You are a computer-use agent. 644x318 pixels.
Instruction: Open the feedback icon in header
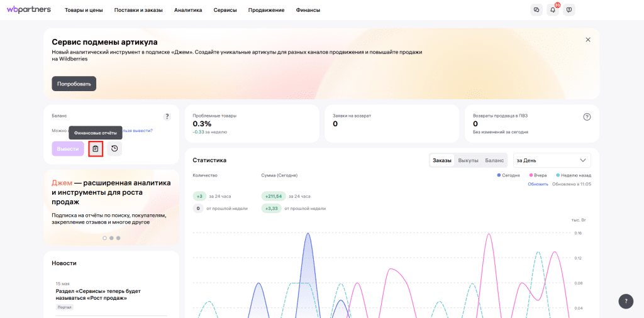pyautogui.click(x=569, y=10)
